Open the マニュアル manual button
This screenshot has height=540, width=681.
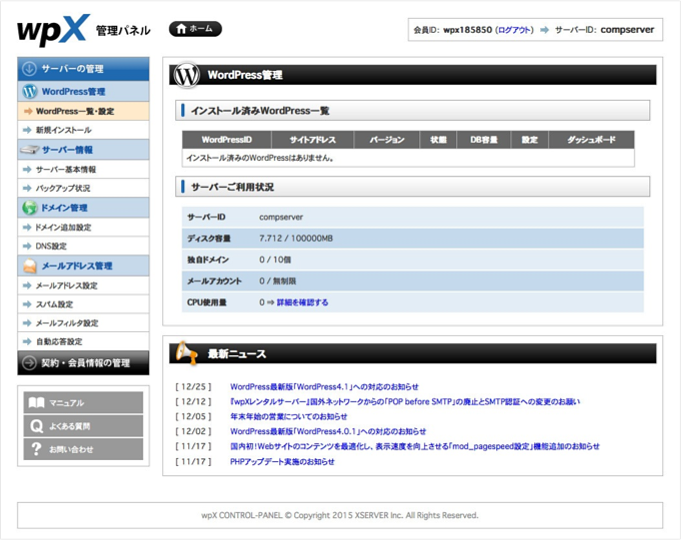pyautogui.click(x=83, y=403)
